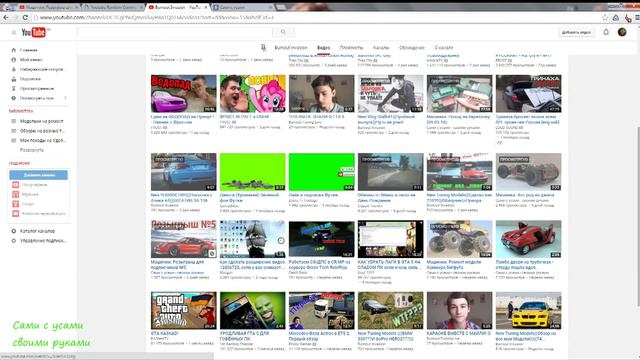Viewport: 640px width, 360px height.
Task: Open the pink pony video thumbnail
Action: [x=253, y=93]
